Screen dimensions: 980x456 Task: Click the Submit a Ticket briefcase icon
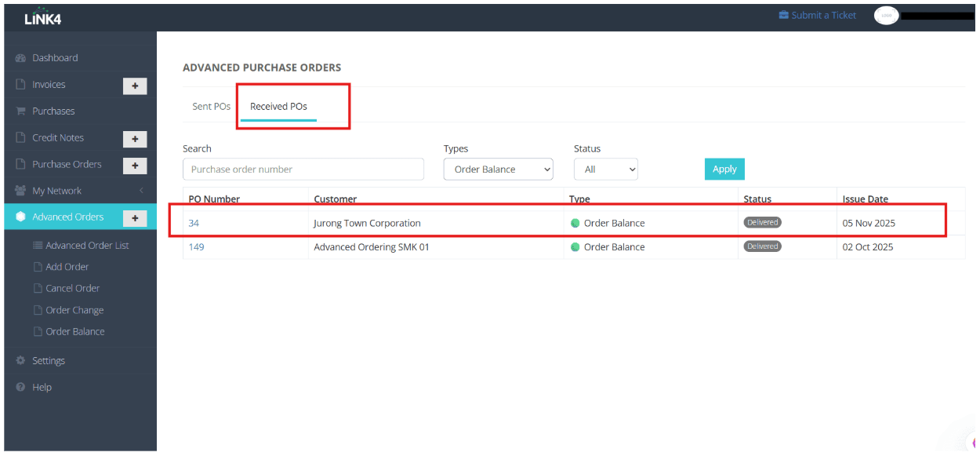coord(783,16)
